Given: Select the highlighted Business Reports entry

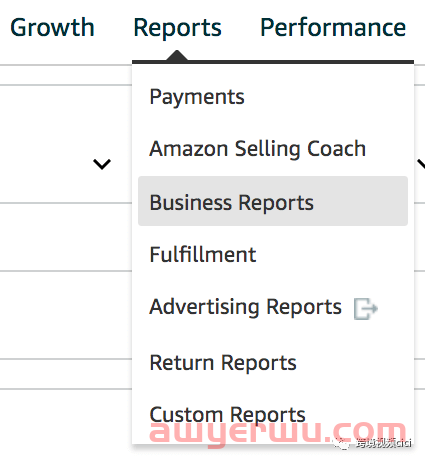Looking at the screenshot, I should pyautogui.click(x=273, y=201).
